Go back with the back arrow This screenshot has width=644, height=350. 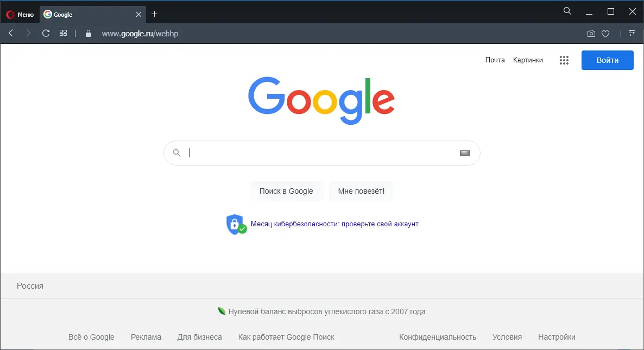tap(11, 33)
